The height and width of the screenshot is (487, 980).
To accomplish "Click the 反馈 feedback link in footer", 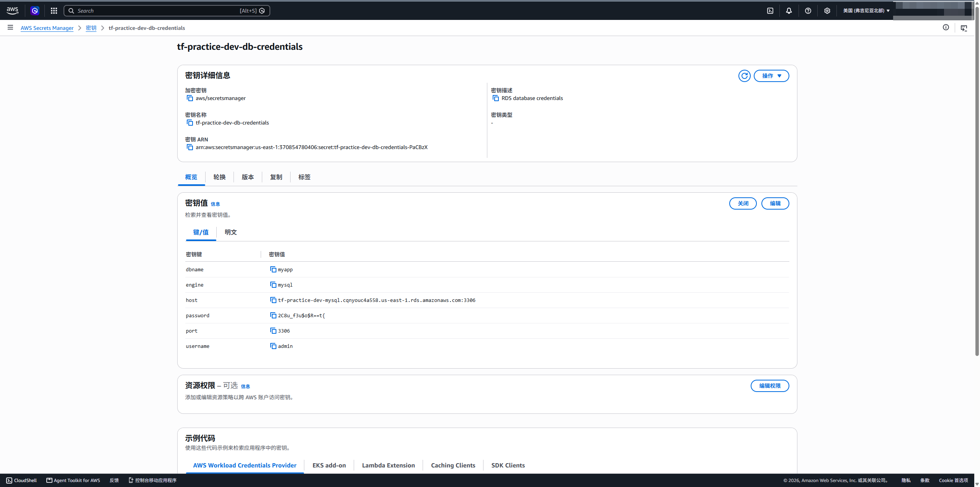I will point(114,480).
